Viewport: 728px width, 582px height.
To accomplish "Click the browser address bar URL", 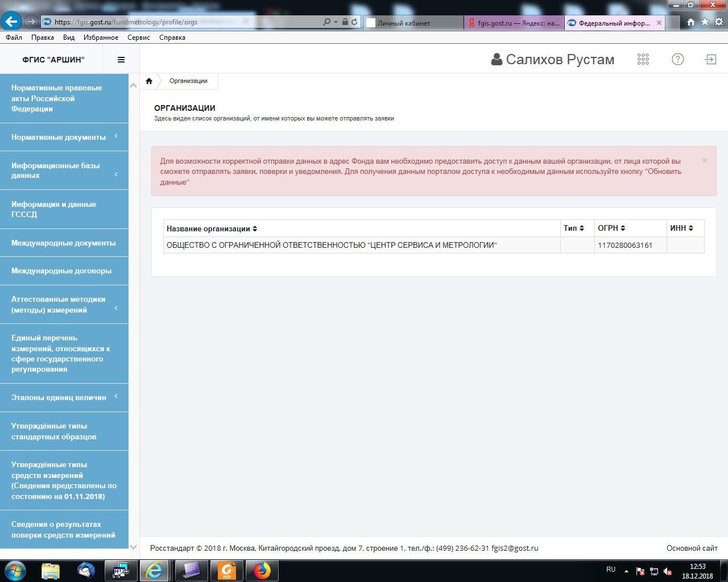I will point(182,22).
